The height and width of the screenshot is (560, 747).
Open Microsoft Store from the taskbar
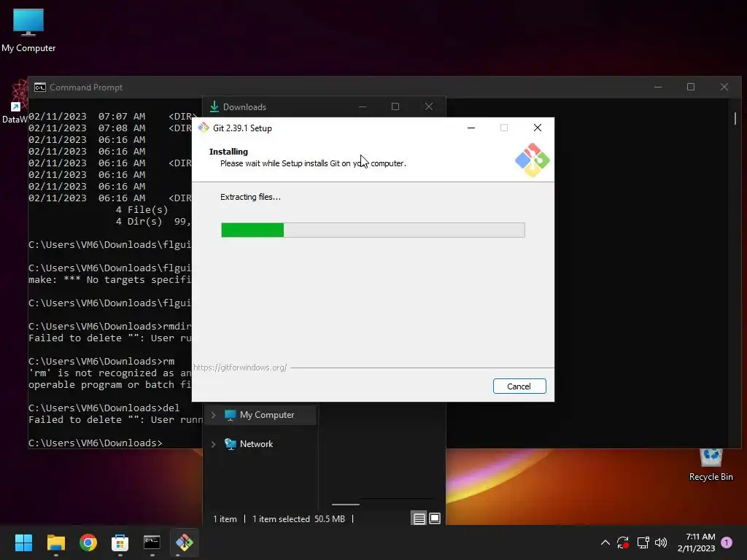120,542
